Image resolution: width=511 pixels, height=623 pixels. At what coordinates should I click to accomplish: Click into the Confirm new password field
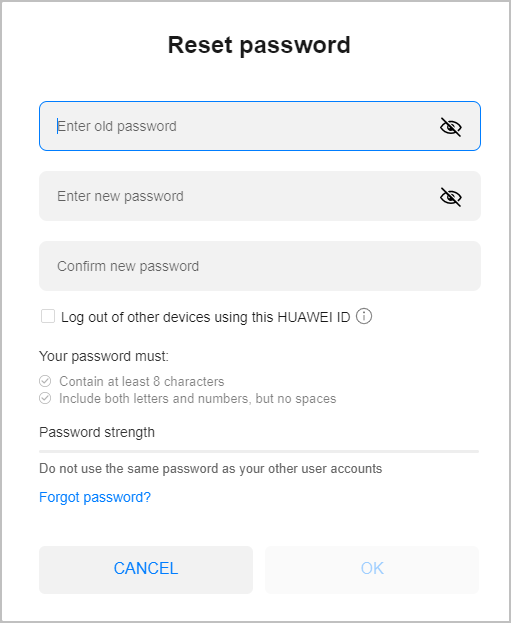tap(260, 266)
